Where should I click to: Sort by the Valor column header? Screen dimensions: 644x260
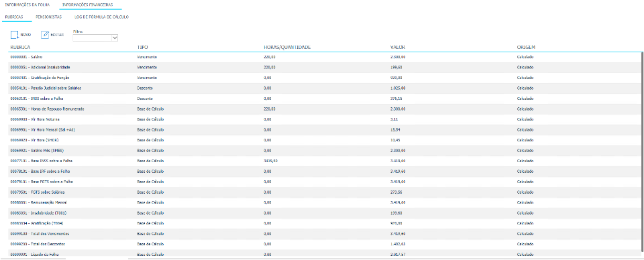click(x=398, y=47)
